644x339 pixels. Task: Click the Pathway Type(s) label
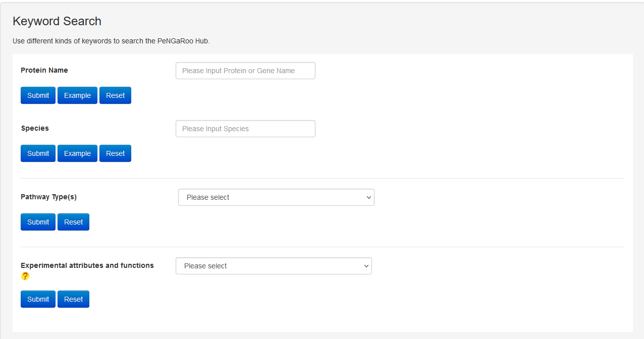click(x=48, y=197)
